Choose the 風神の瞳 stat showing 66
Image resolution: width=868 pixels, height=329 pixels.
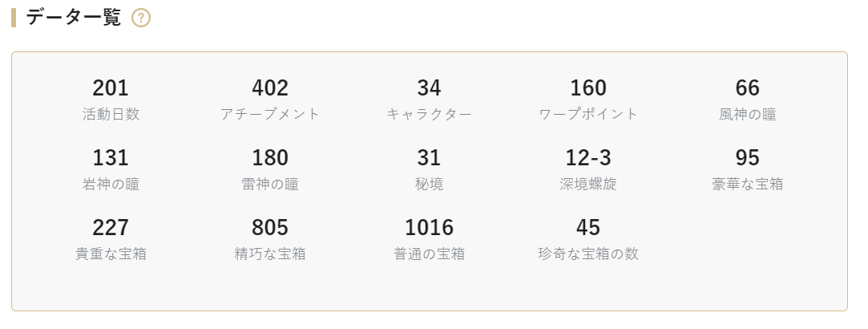[x=747, y=100]
